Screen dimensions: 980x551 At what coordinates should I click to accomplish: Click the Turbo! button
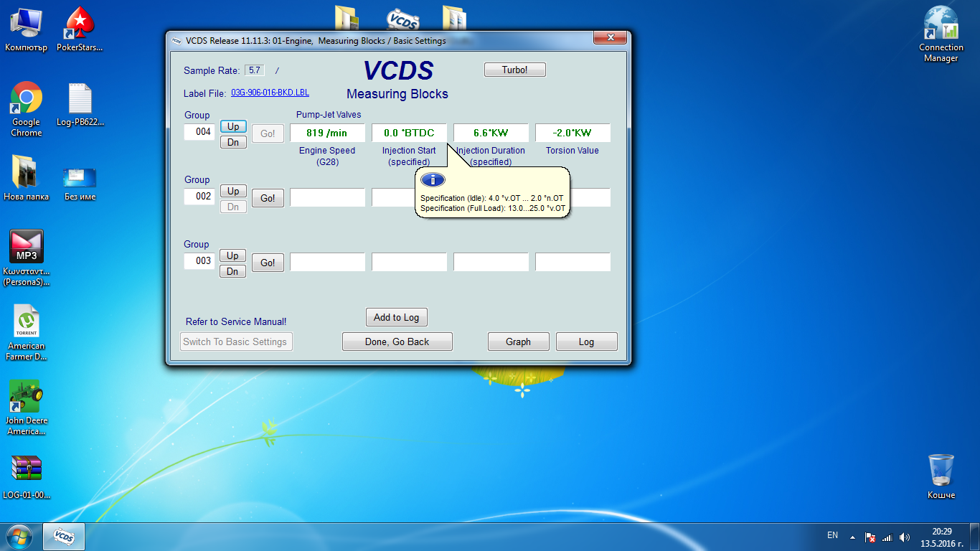(x=514, y=70)
